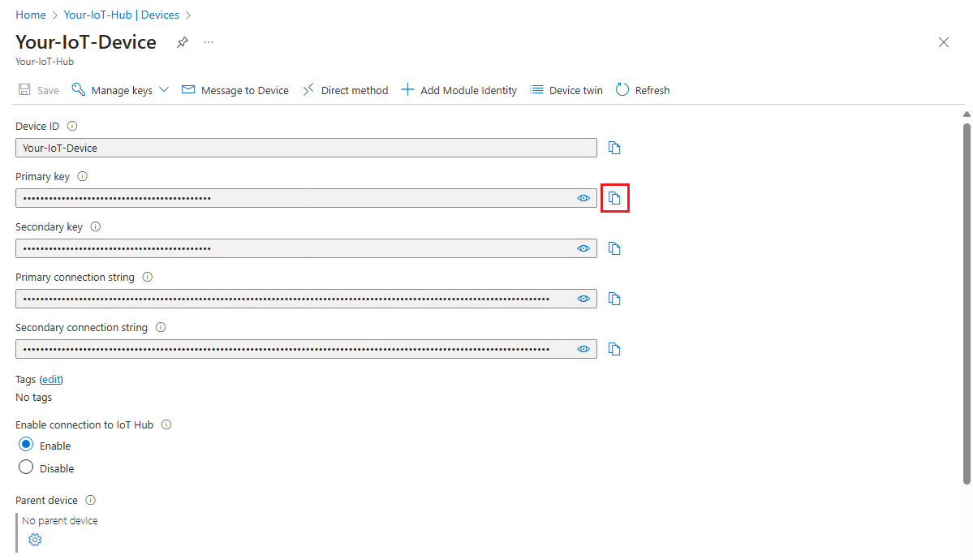Navigate to Home via breadcrumb

(x=30, y=14)
